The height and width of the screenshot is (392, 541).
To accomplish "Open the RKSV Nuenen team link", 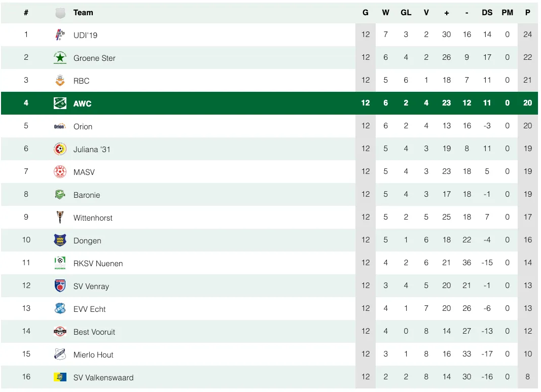I will [98, 263].
